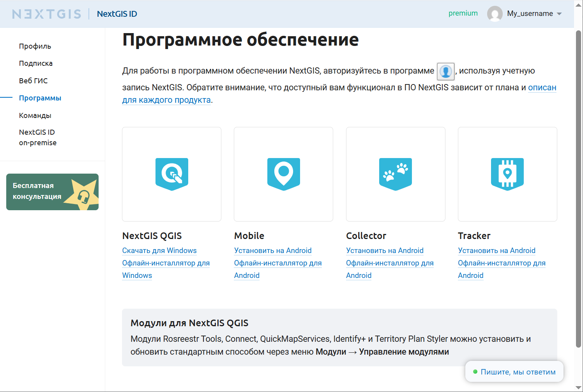The height and width of the screenshot is (392, 583).
Task: Click the authorization user icon in text
Action: pyautogui.click(x=445, y=71)
